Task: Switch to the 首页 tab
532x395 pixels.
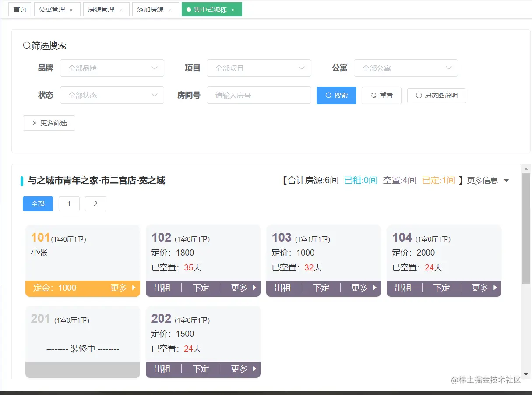Action: point(20,9)
